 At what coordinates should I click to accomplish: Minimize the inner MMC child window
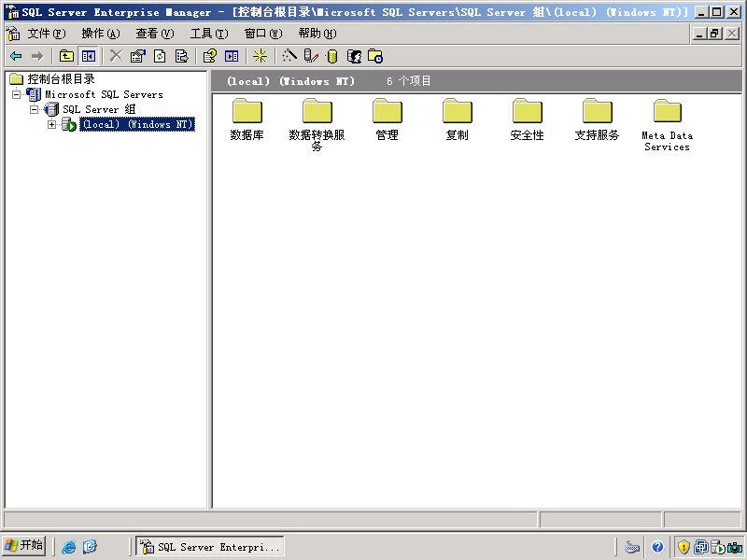699,34
